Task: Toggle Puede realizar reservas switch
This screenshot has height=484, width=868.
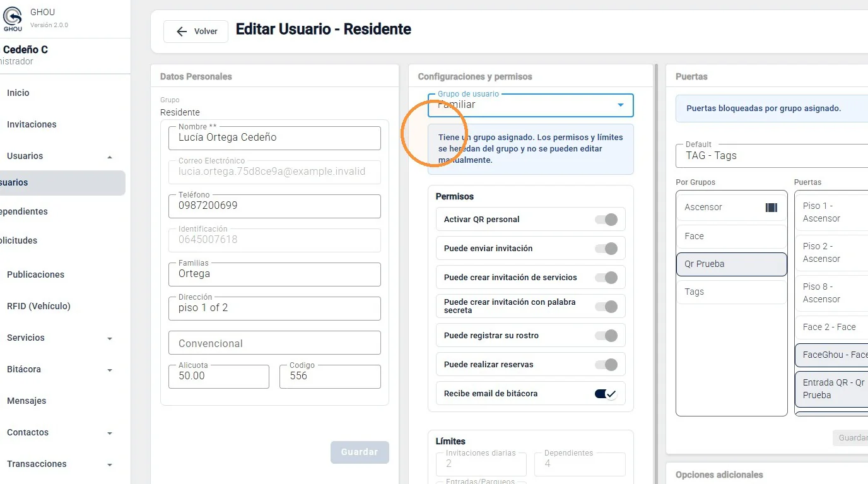Action: 606,365
